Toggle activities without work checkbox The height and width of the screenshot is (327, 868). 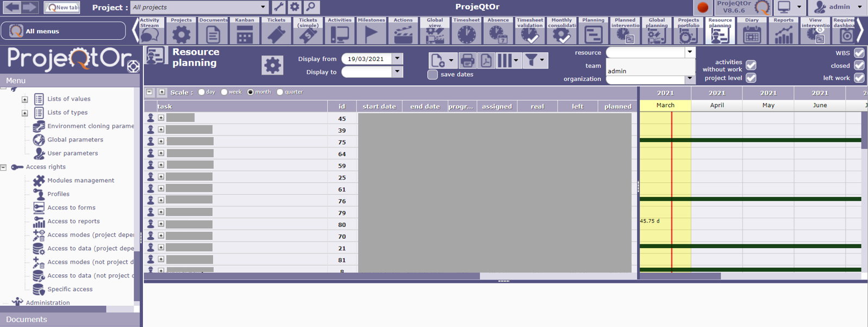tap(751, 65)
